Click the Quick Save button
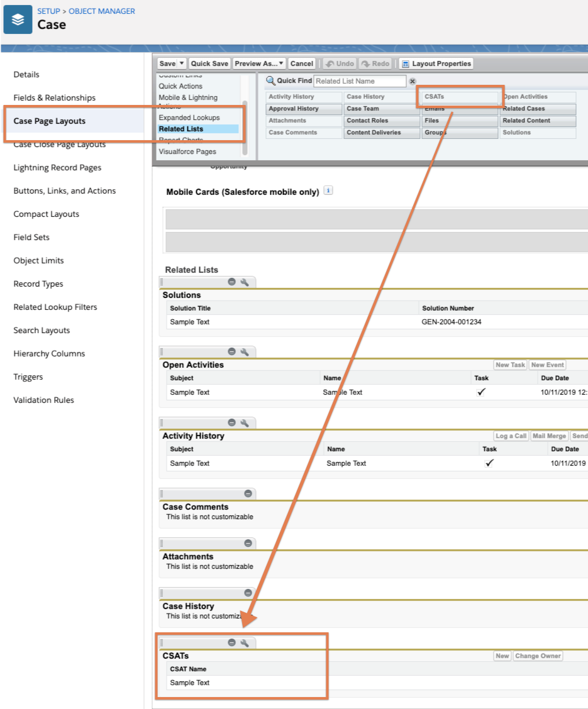588x709 pixels. 209,63
